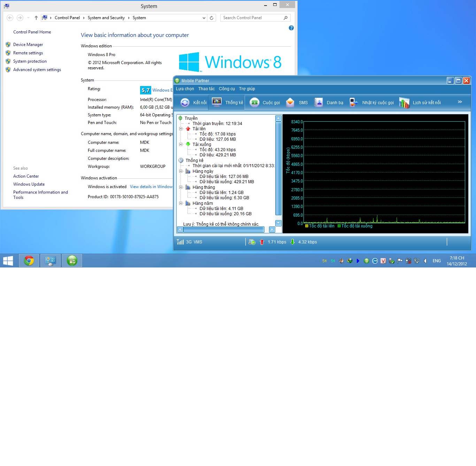Open Nhật ký cuộc gọi call log icon
This screenshot has width=476, height=466.
tap(354, 102)
